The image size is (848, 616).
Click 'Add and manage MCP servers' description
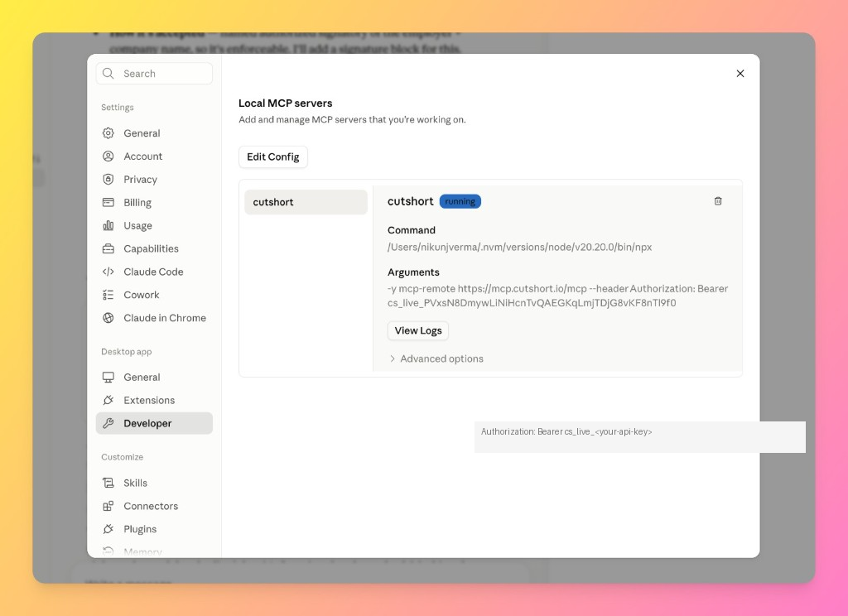point(352,119)
